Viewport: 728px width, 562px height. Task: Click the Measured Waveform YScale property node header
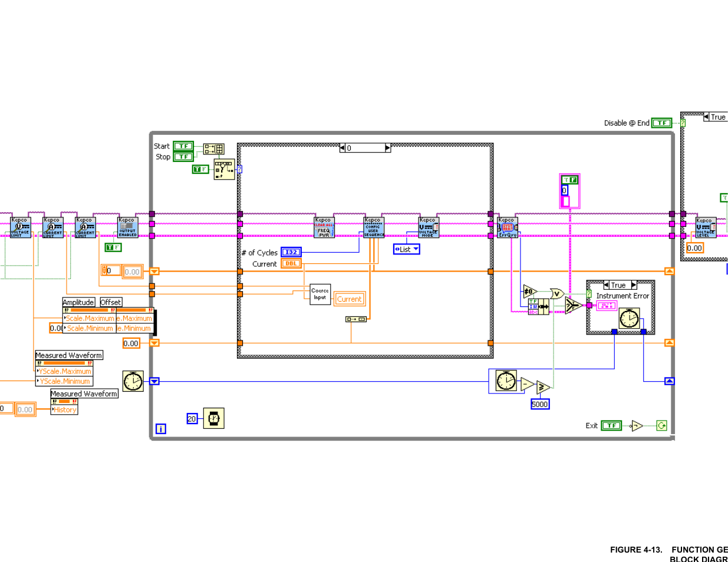69,355
